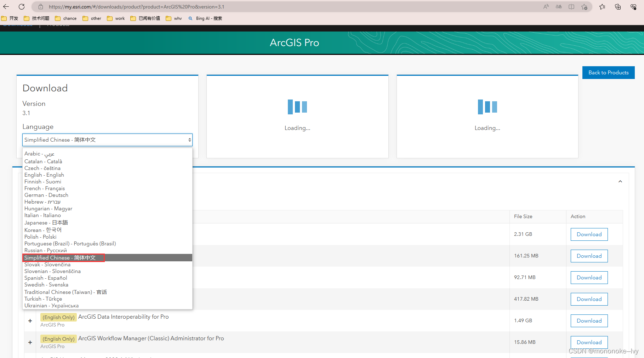Pick Portuguese (Brazil) option
Screen dimensions: 644x358
107,244
